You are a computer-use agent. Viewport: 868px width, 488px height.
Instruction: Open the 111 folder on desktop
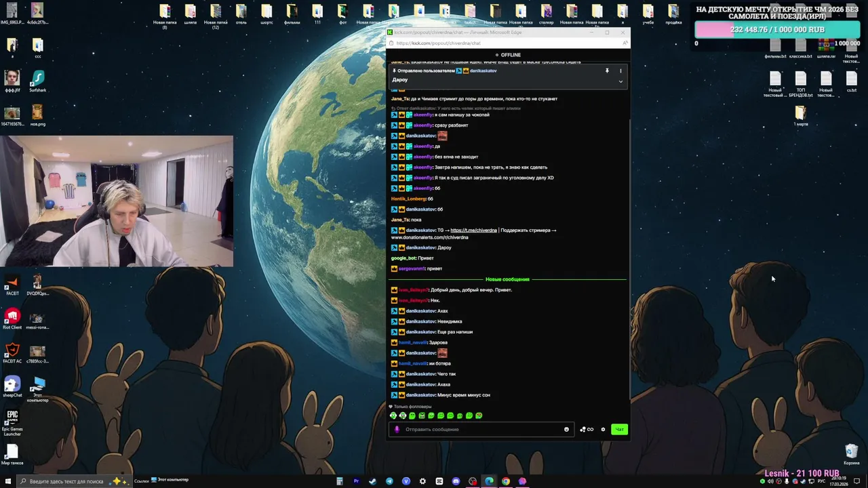click(x=317, y=15)
